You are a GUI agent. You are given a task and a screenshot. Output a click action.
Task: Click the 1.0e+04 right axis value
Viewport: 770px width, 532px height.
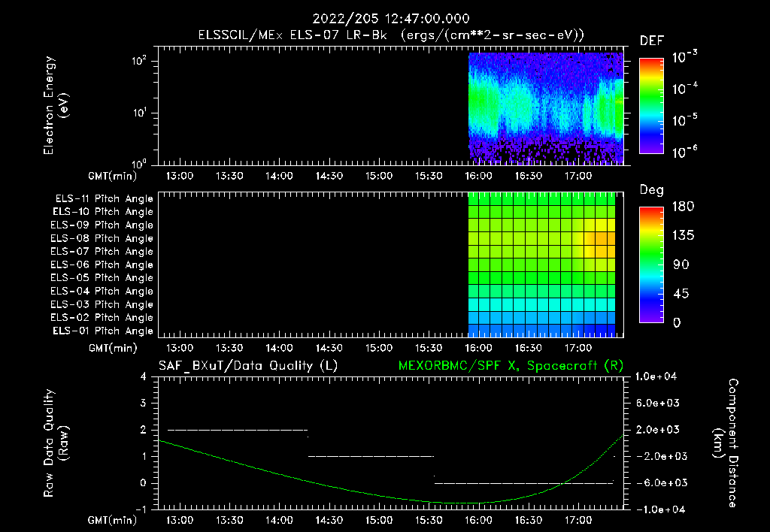point(656,376)
